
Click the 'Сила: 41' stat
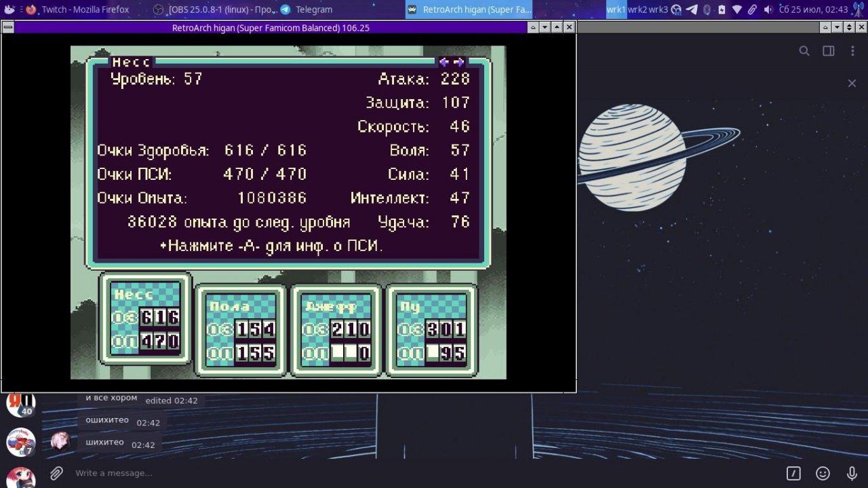pos(429,174)
